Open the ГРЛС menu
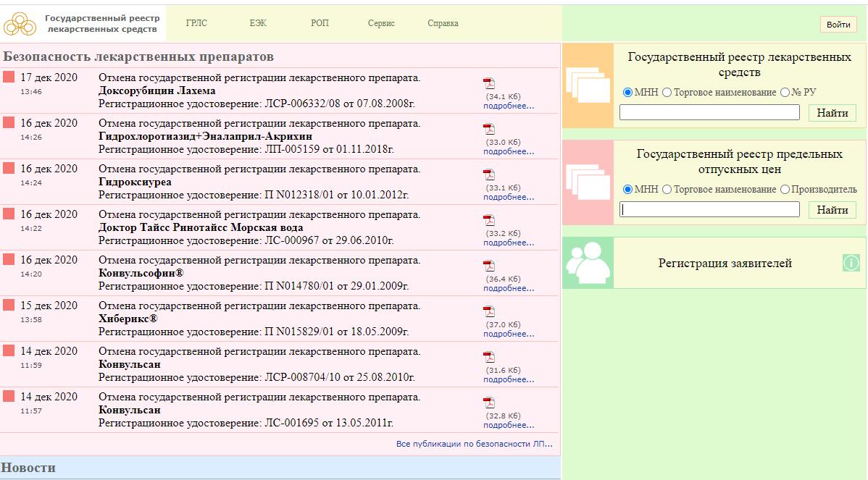This screenshot has height=480, width=868. coord(196,23)
